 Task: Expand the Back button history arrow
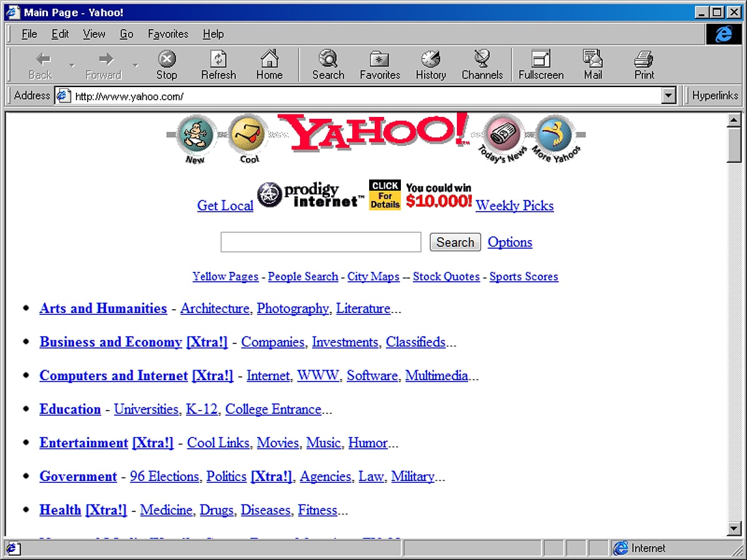(72, 65)
